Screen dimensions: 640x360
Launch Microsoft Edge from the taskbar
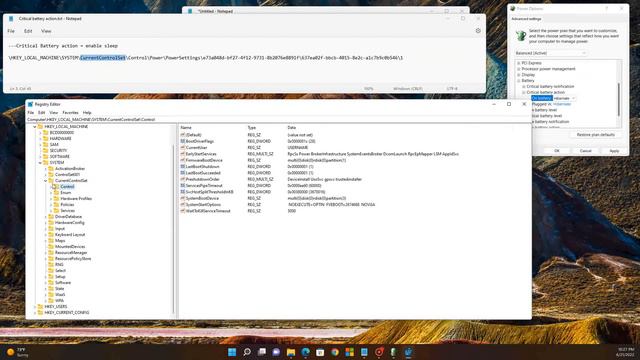click(x=305, y=352)
